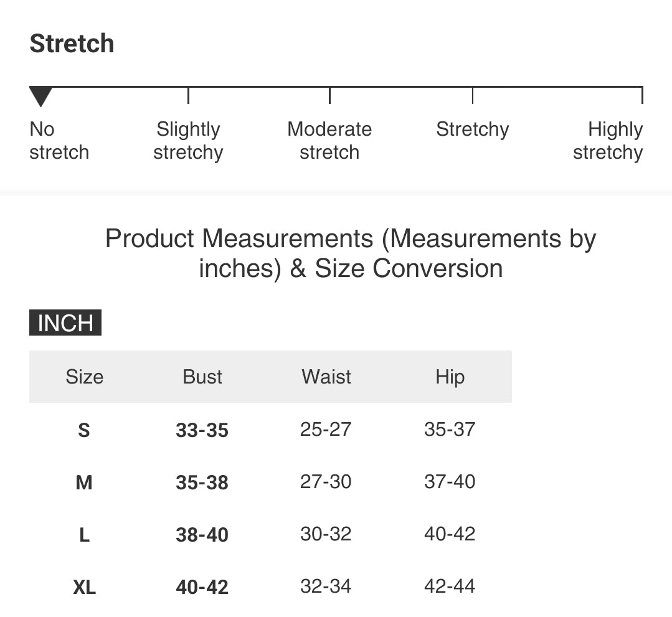Click the "Moderate stretch" scale label
The height and width of the screenshot is (617, 672).
329,141
